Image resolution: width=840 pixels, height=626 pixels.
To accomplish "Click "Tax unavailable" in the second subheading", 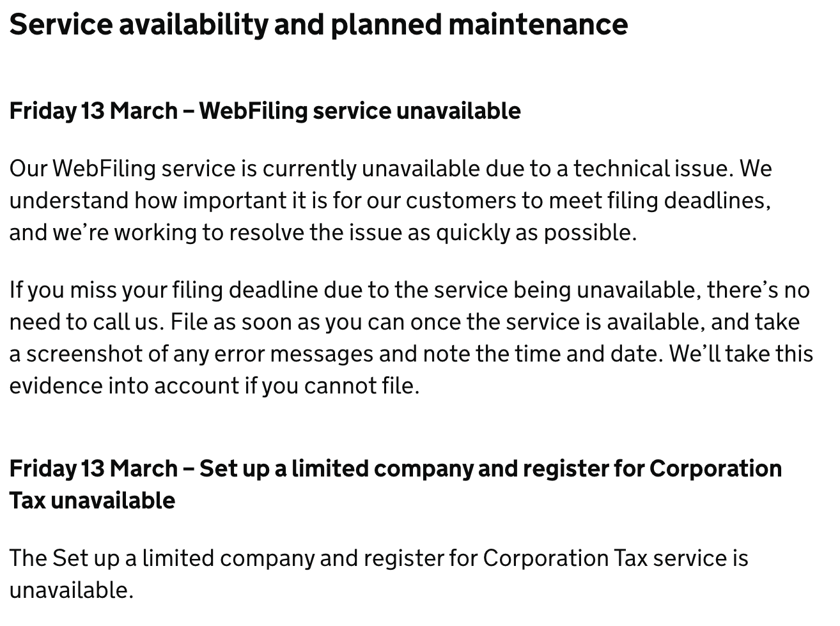I will (x=92, y=501).
